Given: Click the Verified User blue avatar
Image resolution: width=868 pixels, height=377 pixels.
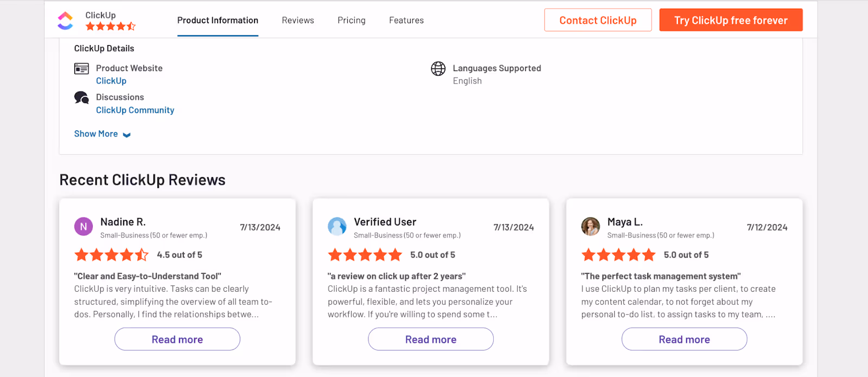Looking at the screenshot, I should click(x=337, y=227).
